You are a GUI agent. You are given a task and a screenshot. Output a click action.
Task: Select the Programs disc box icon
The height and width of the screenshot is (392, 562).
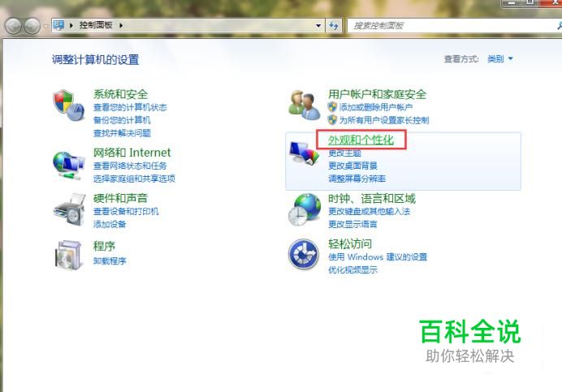pos(68,255)
